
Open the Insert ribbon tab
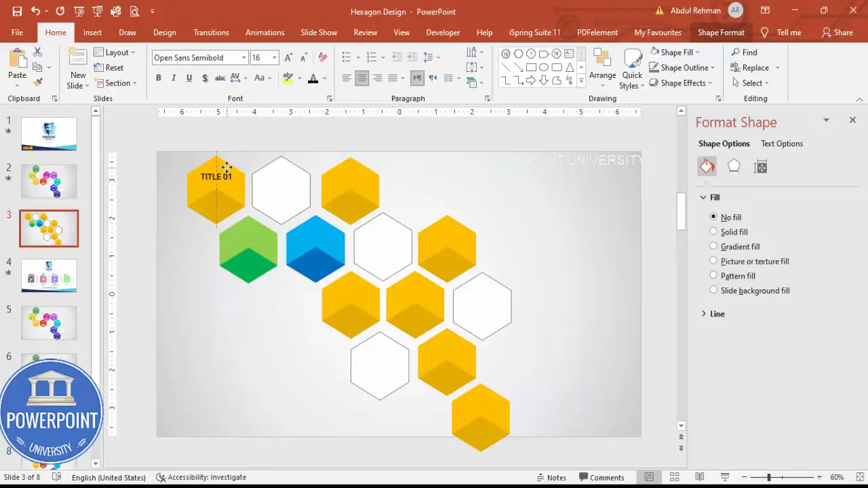click(x=92, y=33)
